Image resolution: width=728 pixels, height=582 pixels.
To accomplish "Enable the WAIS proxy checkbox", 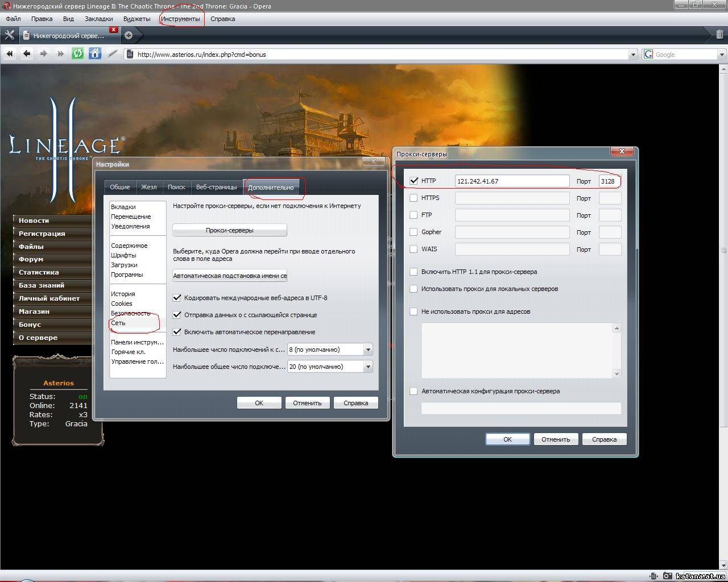I will pos(414,249).
